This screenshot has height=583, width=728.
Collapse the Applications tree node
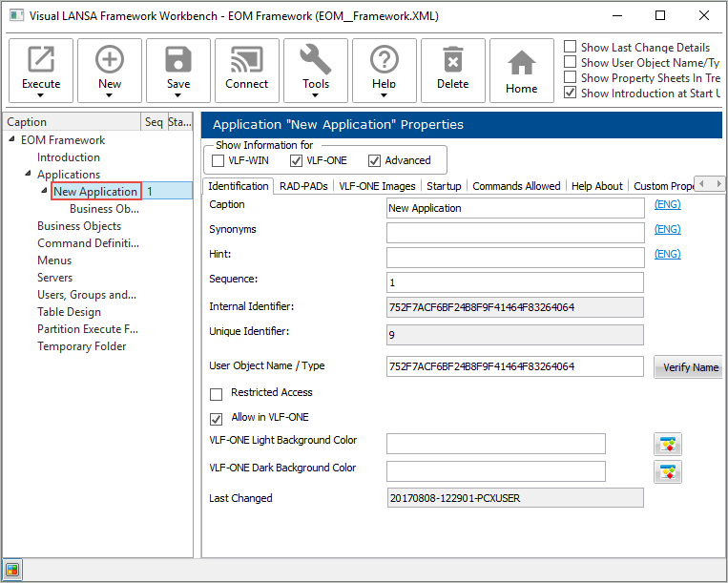pos(28,175)
